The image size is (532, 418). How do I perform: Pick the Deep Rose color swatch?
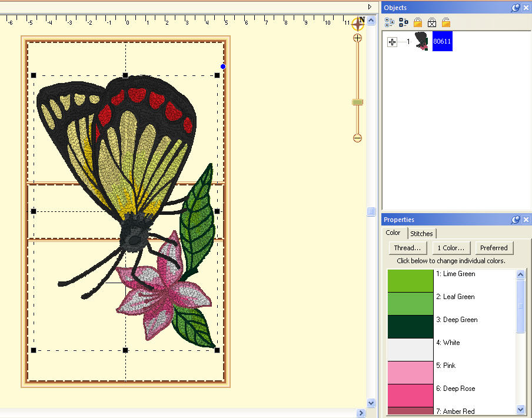(410, 395)
